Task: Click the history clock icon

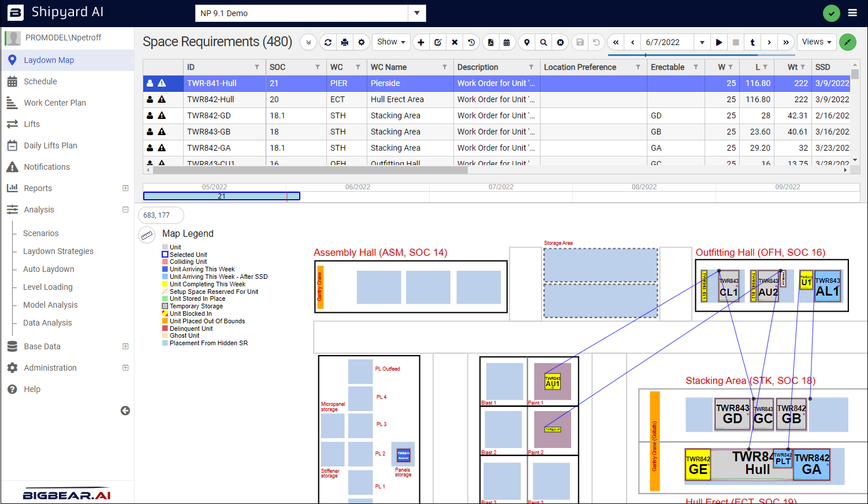Action: pyautogui.click(x=471, y=42)
